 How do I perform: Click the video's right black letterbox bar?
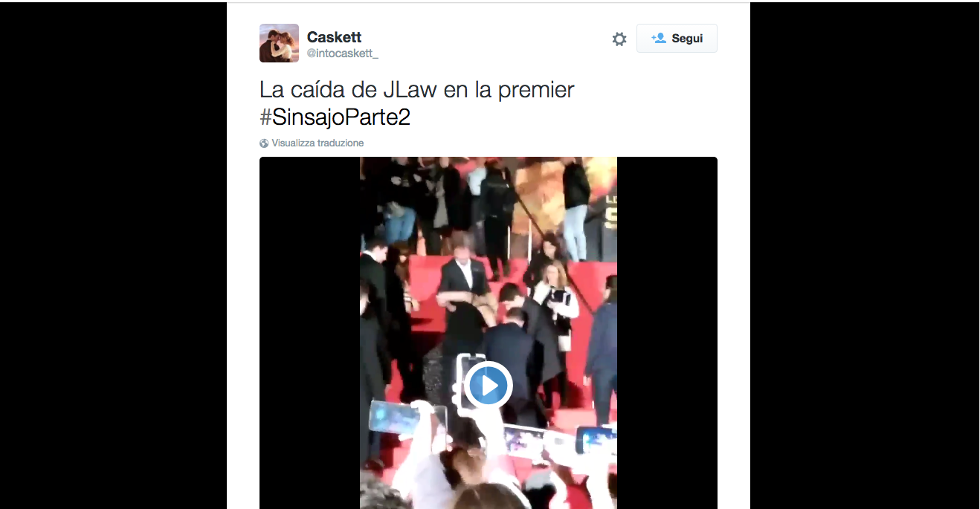667,333
